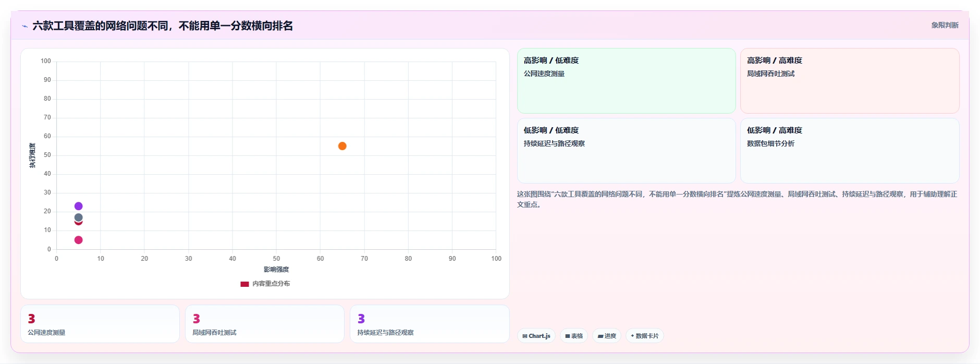Open the 高影响 / 高难度 quadrant card
Viewport: 980px width, 364px height.
tap(850, 81)
